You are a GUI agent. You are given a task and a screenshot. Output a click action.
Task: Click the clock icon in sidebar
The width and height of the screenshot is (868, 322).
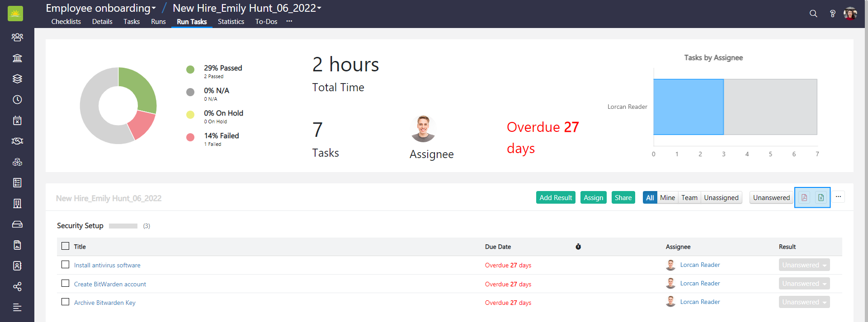[x=17, y=99]
